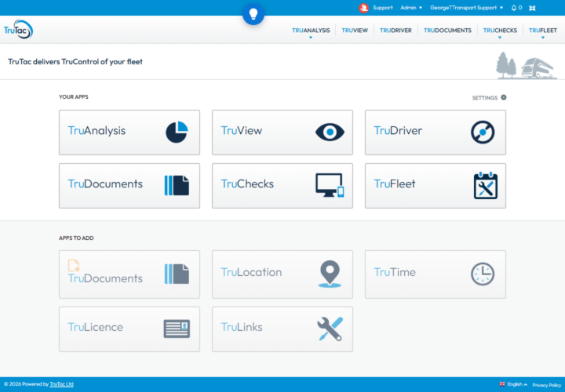Click the TruAnalysis pie chart icon
565x392 pixels.
tap(177, 132)
